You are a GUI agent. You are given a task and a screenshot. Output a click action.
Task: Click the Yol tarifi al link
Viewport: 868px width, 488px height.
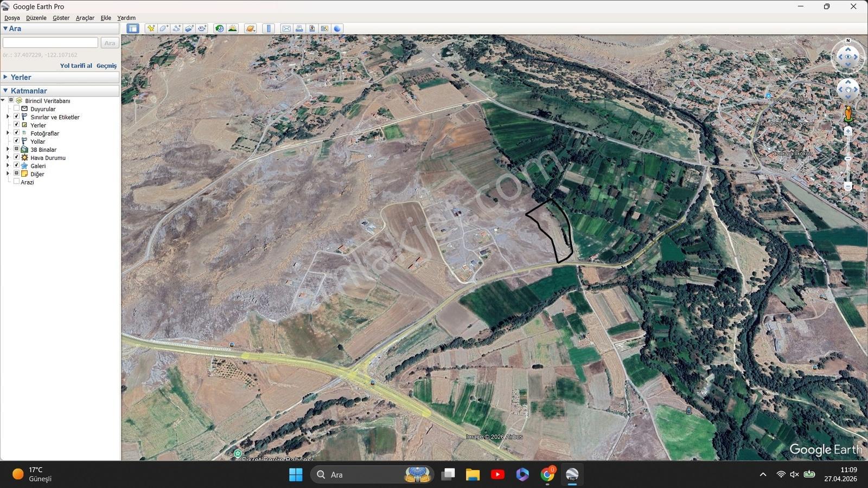pyautogui.click(x=76, y=66)
